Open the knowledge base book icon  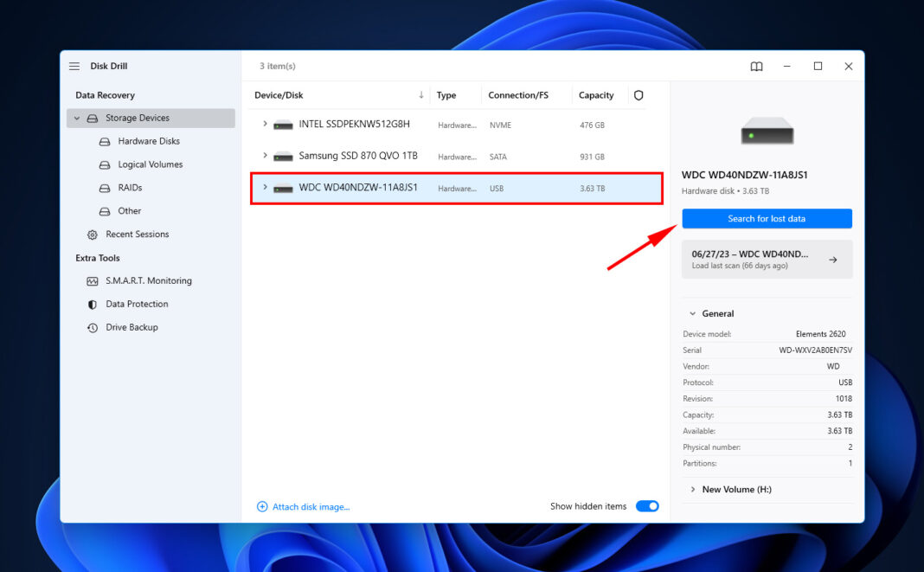click(756, 66)
